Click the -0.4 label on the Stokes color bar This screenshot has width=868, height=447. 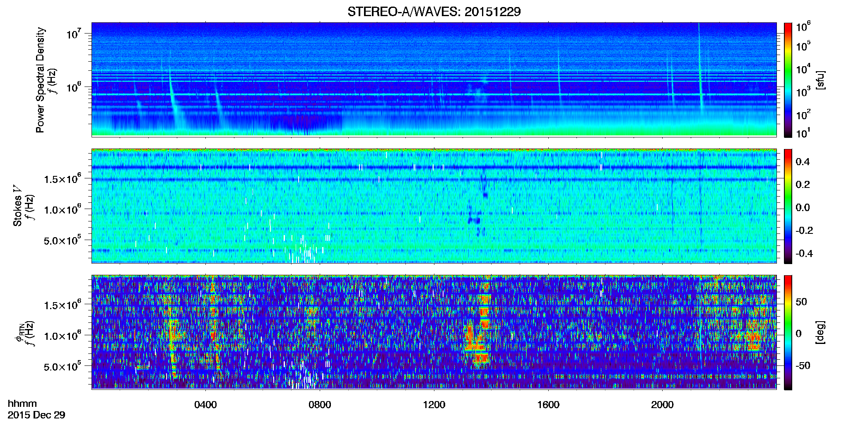coord(804,253)
